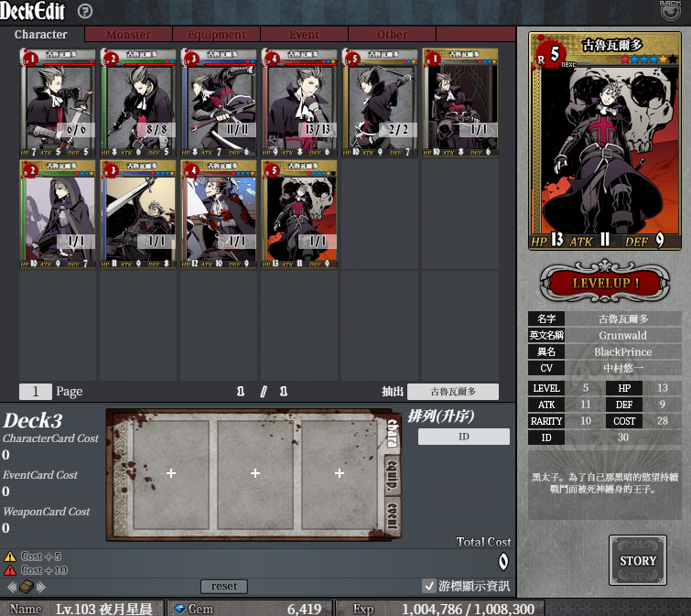
Task: Go to next deck with right arrow
Action: (40, 587)
